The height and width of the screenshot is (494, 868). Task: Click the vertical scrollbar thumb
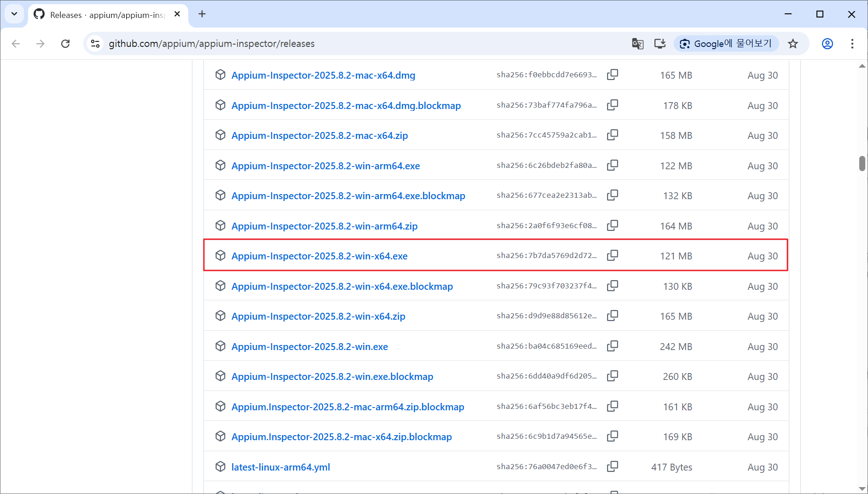click(862, 163)
